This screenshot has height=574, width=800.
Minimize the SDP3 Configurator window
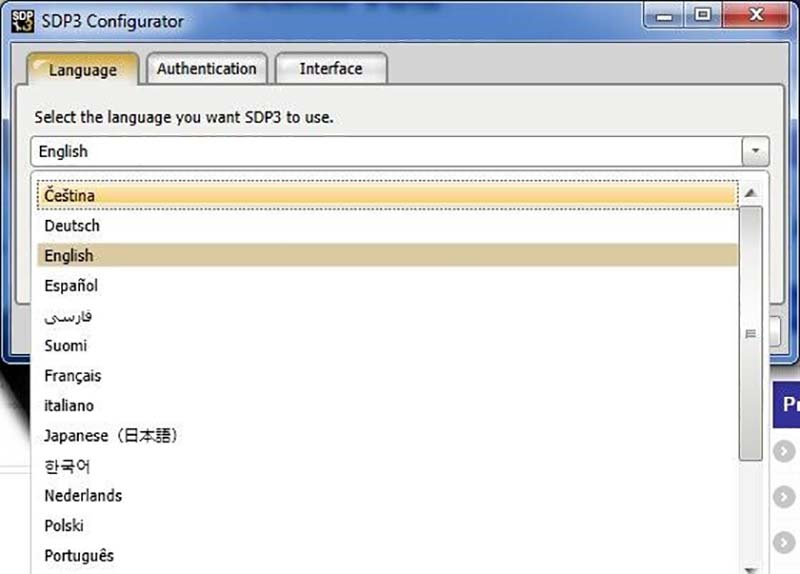664,16
